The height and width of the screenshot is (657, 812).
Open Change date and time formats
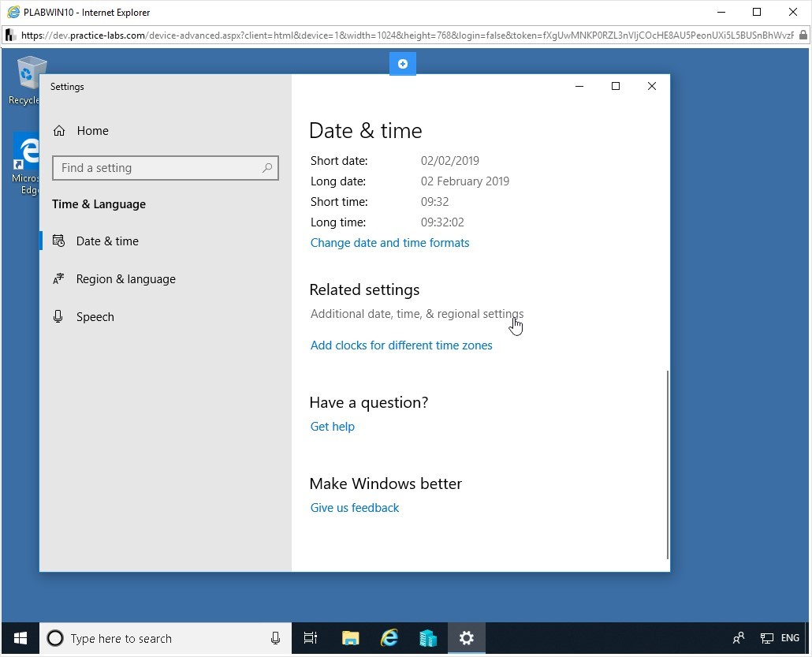click(x=389, y=242)
